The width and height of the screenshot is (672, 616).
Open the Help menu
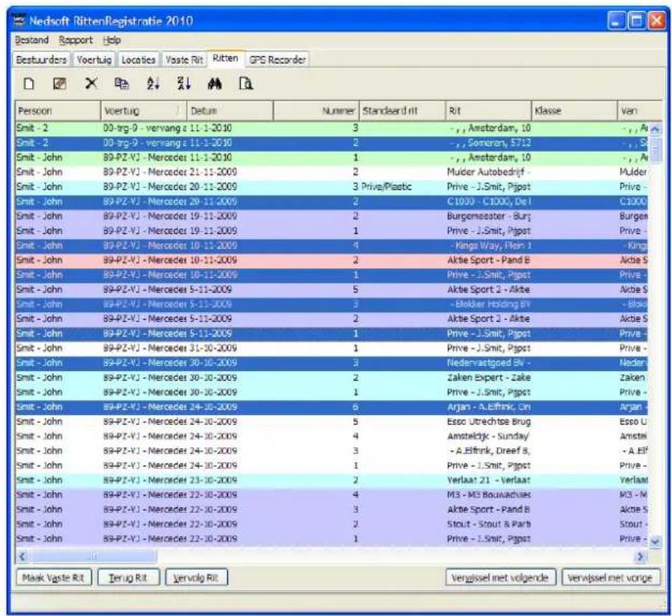click(112, 40)
